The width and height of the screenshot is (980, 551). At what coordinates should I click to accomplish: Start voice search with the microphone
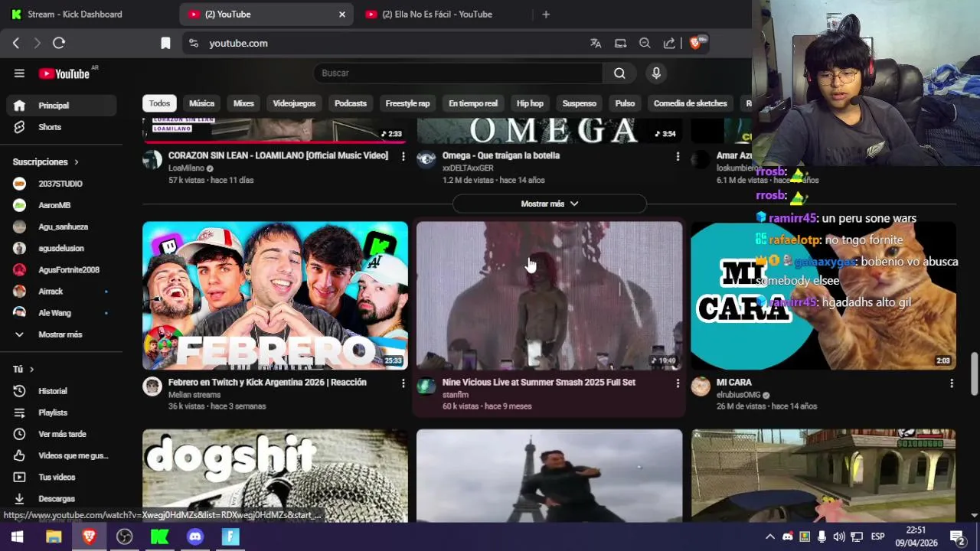(x=655, y=73)
